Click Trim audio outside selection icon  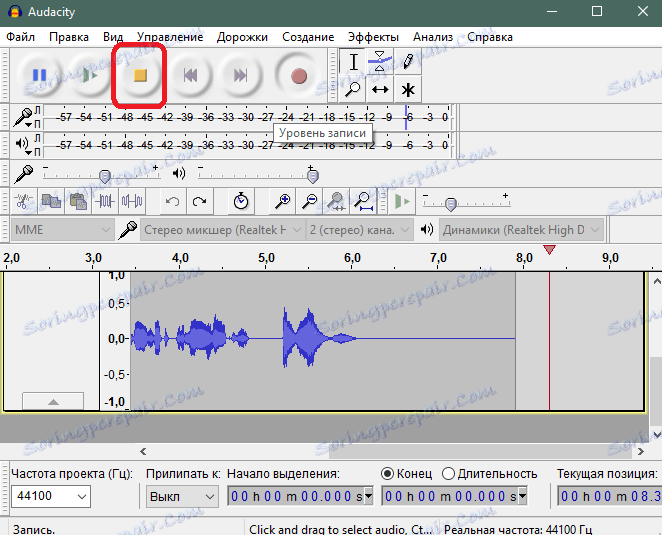coord(105,201)
